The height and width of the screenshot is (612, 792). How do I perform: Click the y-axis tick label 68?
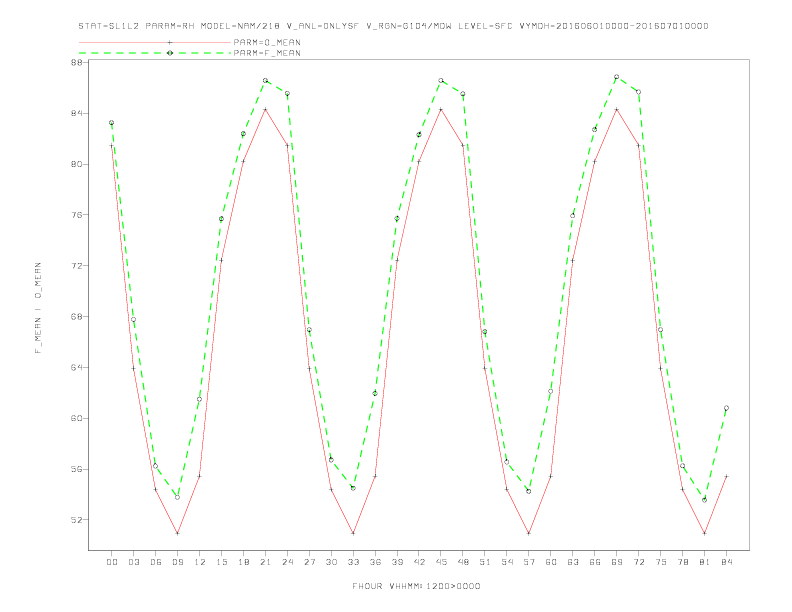point(77,317)
